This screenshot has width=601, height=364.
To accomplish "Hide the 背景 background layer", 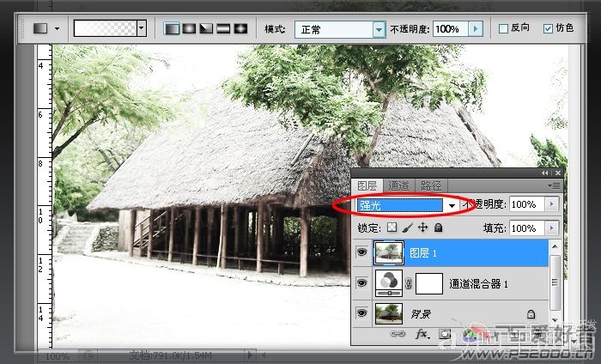I will point(361,313).
